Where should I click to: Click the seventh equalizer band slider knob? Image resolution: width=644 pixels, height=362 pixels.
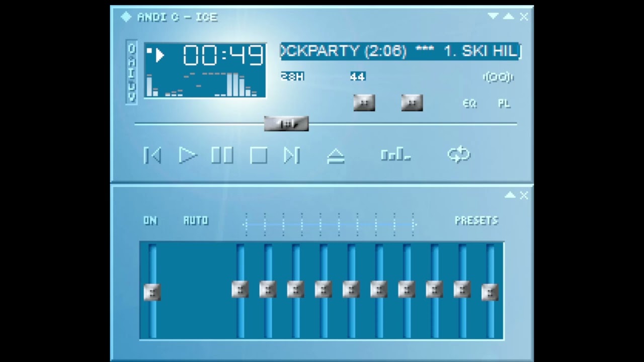[x=406, y=289]
